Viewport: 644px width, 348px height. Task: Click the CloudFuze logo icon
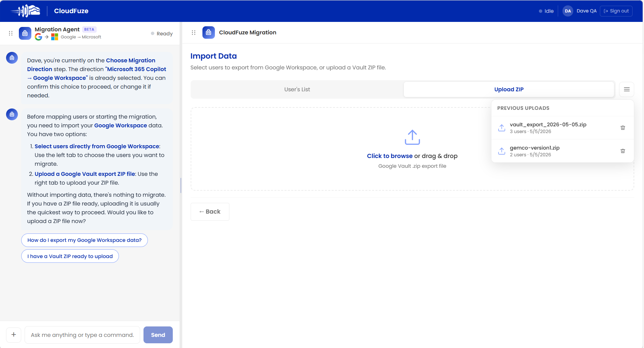[x=26, y=11]
